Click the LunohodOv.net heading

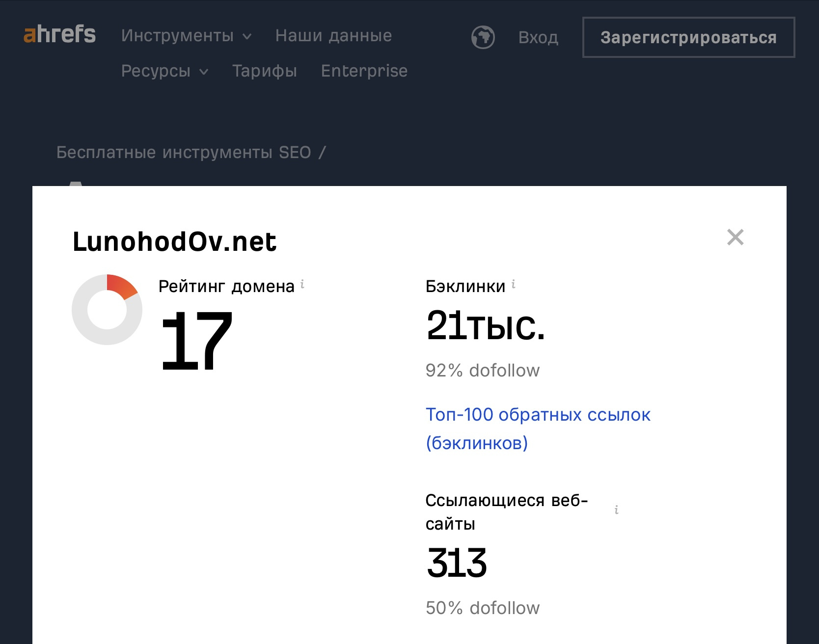[x=175, y=241]
